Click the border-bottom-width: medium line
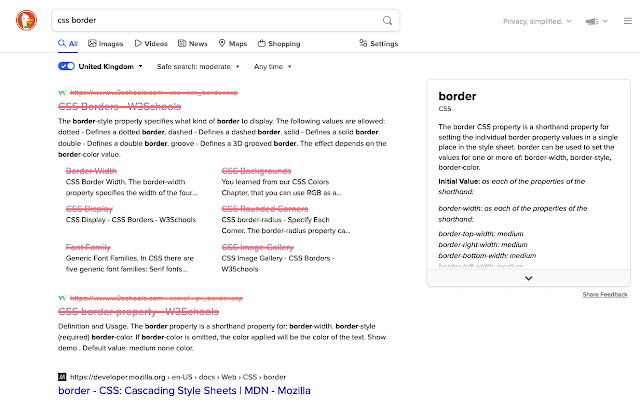This screenshot has height=400, width=640. (x=487, y=256)
